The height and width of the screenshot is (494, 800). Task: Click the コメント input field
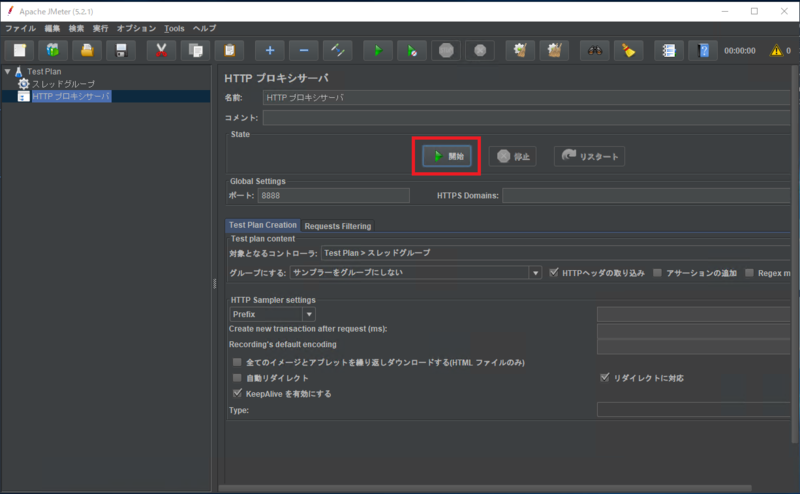[x=526, y=118]
